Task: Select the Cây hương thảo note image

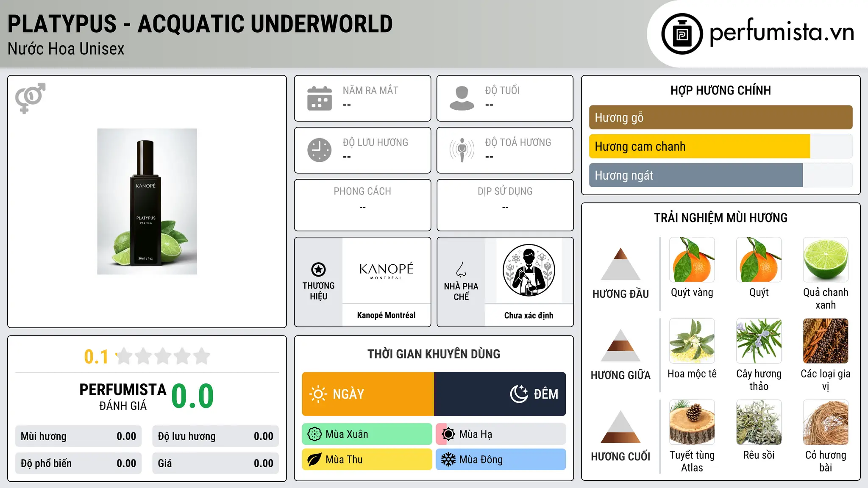Action: [x=759, y=341]
